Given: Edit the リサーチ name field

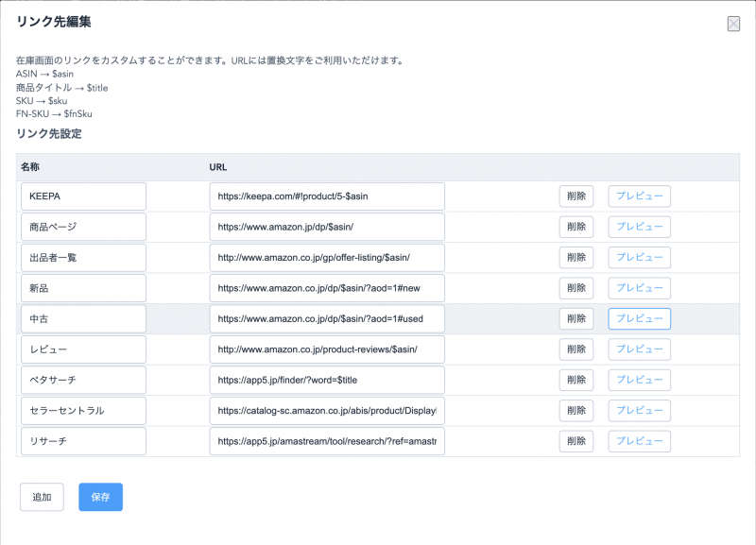Looking at the screenshot, I should coord(83,441).
